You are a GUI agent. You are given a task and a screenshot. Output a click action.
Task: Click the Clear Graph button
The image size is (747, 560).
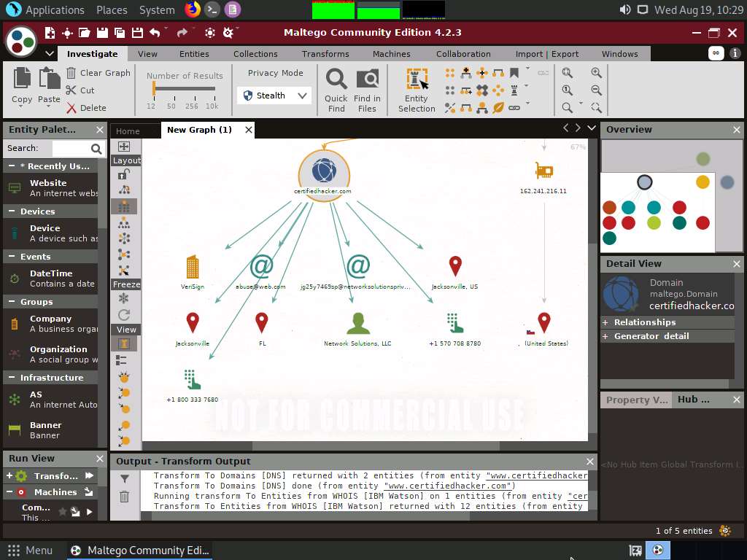tap(98, 73)
